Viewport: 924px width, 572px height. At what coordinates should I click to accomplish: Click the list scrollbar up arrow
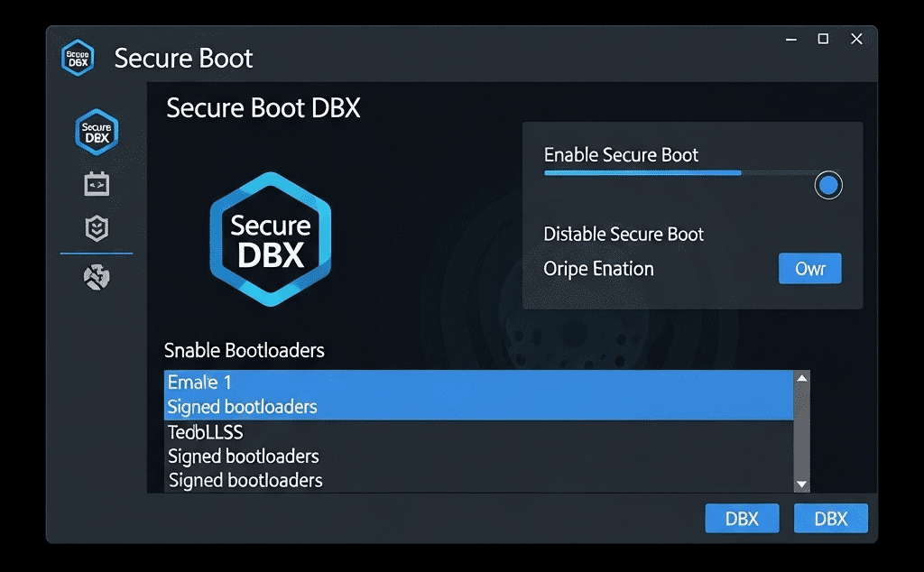(x=801, y=378)
